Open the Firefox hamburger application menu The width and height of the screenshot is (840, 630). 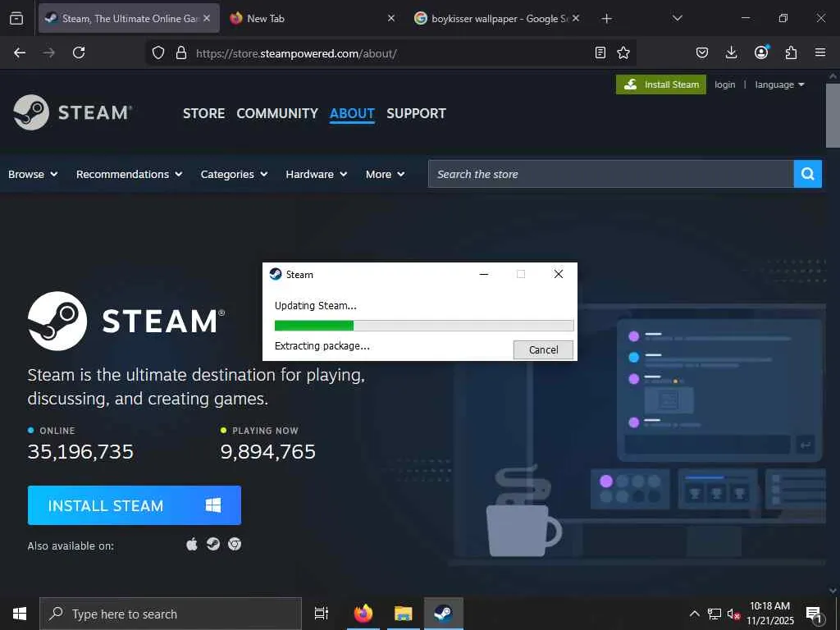tap(820, 52)
